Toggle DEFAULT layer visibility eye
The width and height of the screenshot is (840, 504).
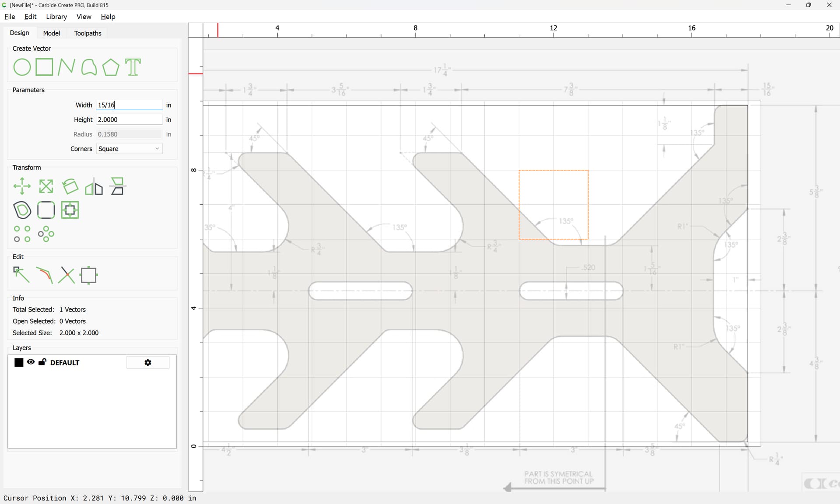pos(31,362)
